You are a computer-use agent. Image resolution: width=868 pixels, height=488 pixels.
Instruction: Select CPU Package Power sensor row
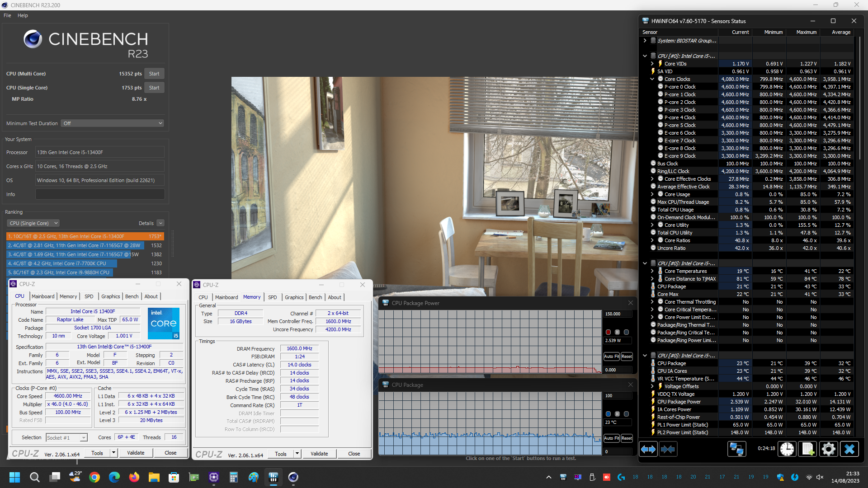[746, 402]
